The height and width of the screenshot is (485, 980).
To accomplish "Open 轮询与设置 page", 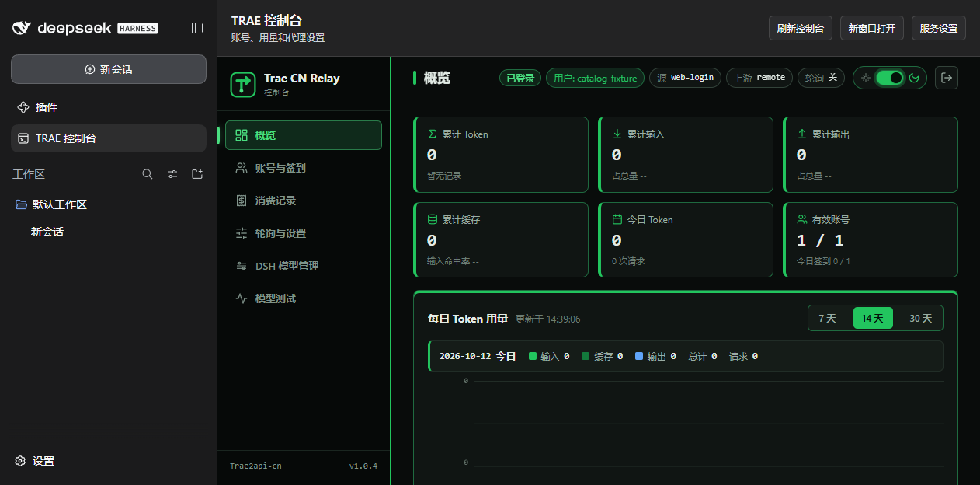I will [x=304, y=233].
